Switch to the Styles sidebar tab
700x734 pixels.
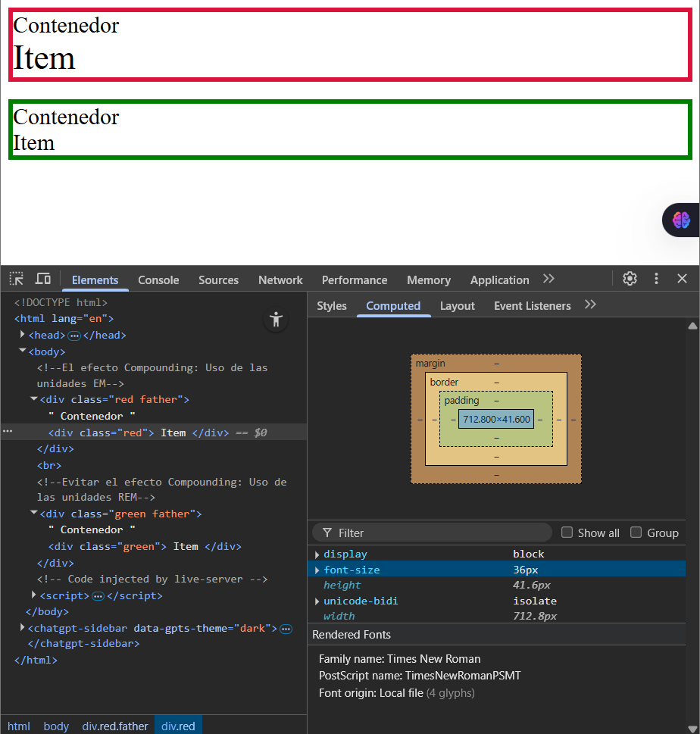(x=332, y=306)
